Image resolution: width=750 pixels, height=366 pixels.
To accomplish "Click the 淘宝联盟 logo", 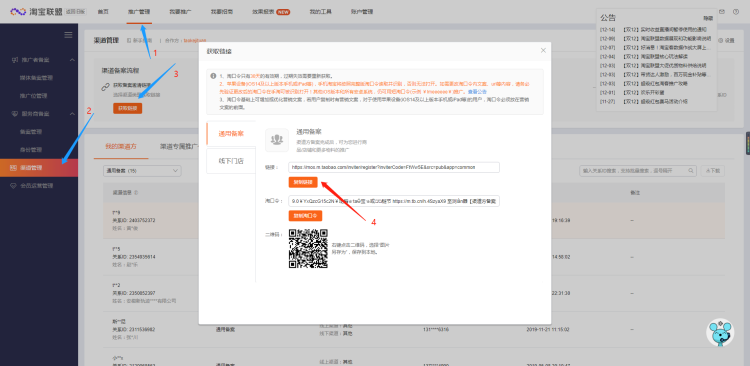I will 36,11.
